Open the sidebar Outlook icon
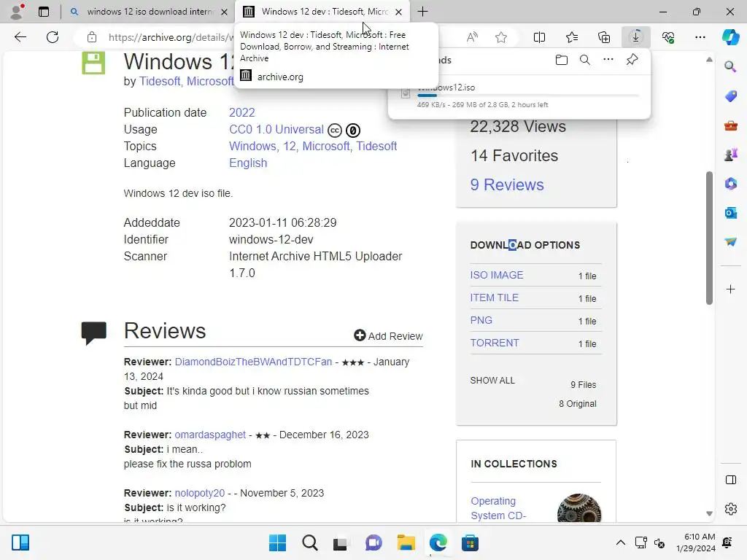This screenshot has height=560, width=747. [730, 213]
